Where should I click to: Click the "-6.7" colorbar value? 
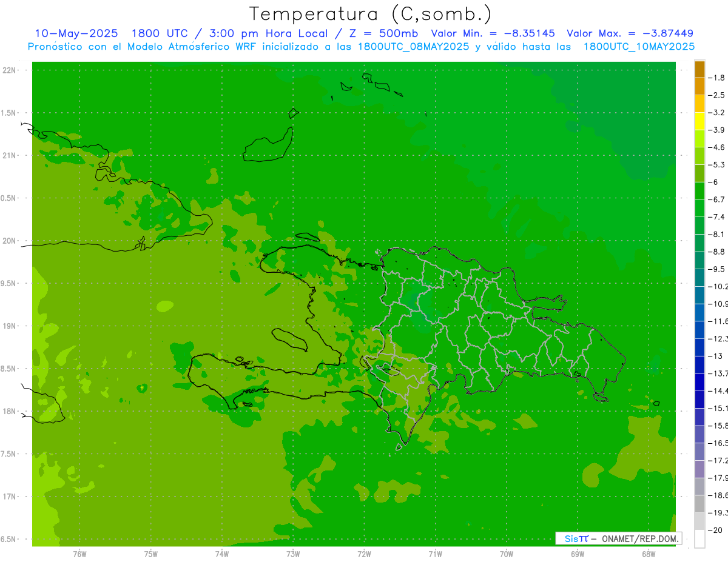tap(717, 199)
